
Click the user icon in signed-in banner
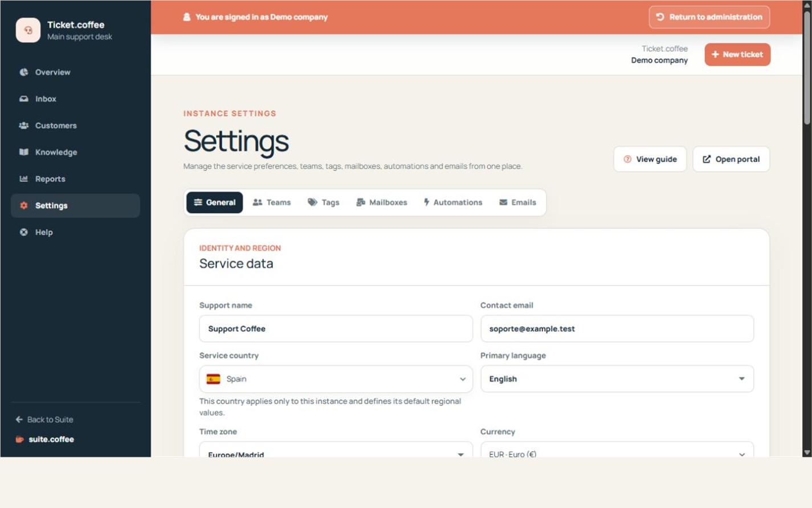tap(186, 17)
